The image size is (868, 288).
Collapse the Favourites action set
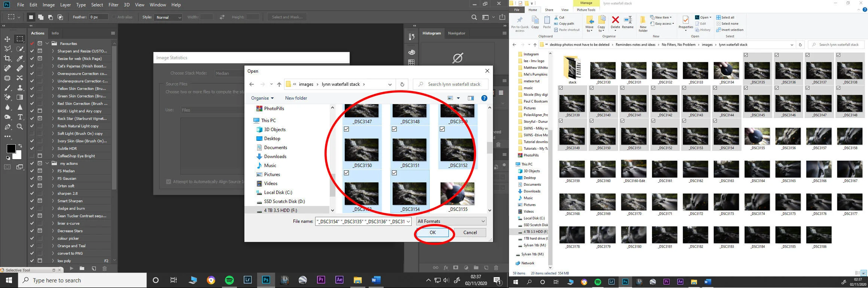48,43
